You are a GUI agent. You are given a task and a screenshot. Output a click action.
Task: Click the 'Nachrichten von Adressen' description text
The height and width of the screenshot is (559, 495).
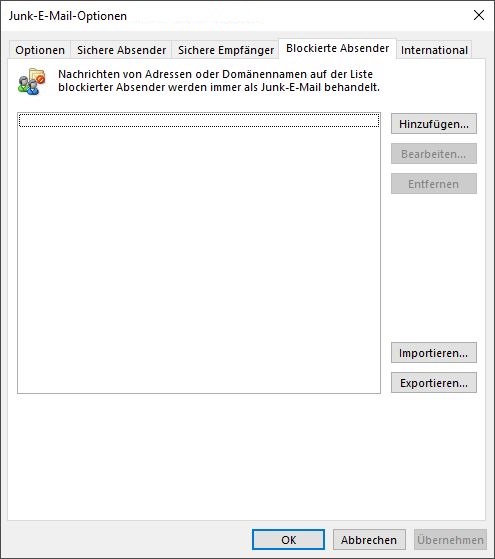pos(219,81)
